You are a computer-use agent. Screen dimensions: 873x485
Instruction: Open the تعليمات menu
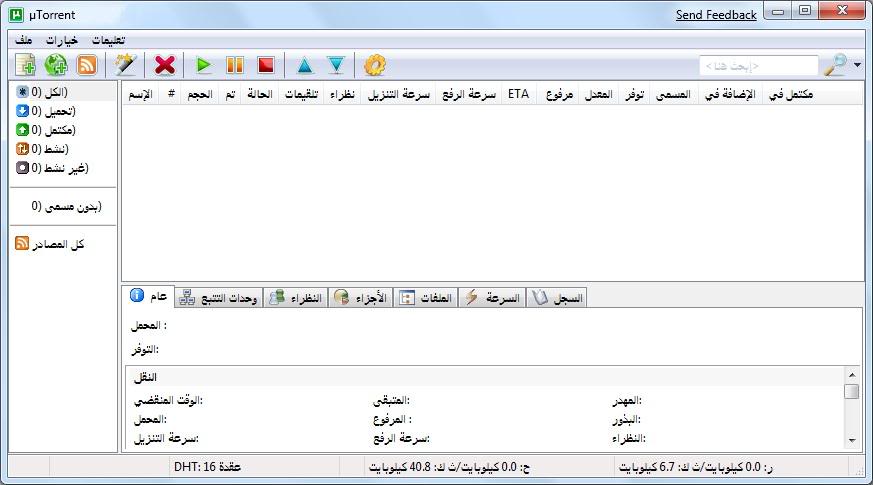[x=109, y=40]
